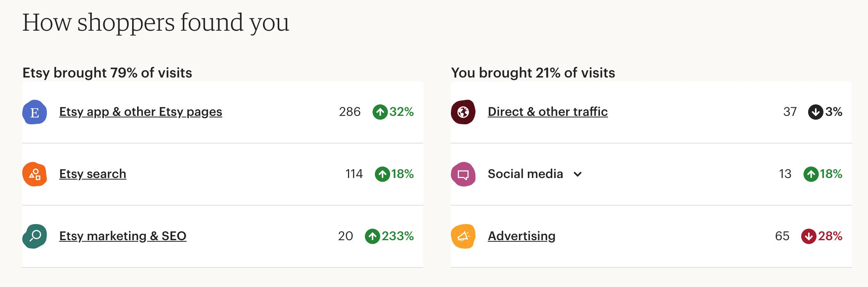Click the green up arrow next to 32%
This screenshot has width=868, height=287.
[380, 112]
